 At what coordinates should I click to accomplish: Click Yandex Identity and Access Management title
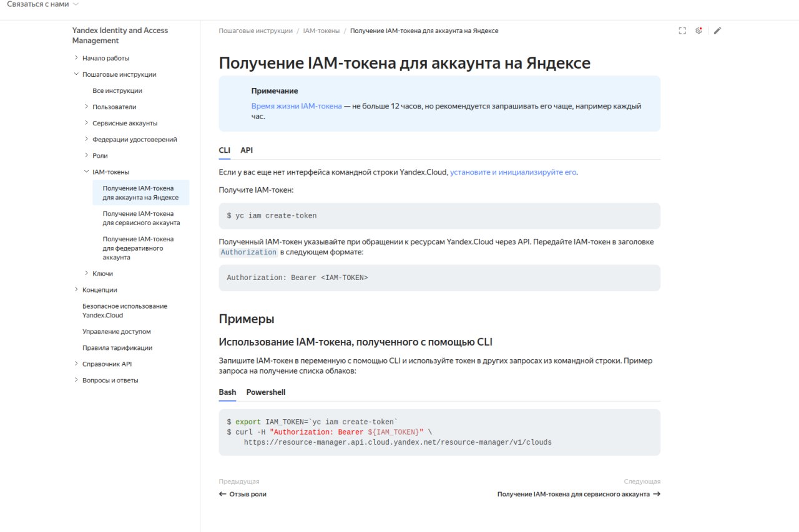[120, 36]
